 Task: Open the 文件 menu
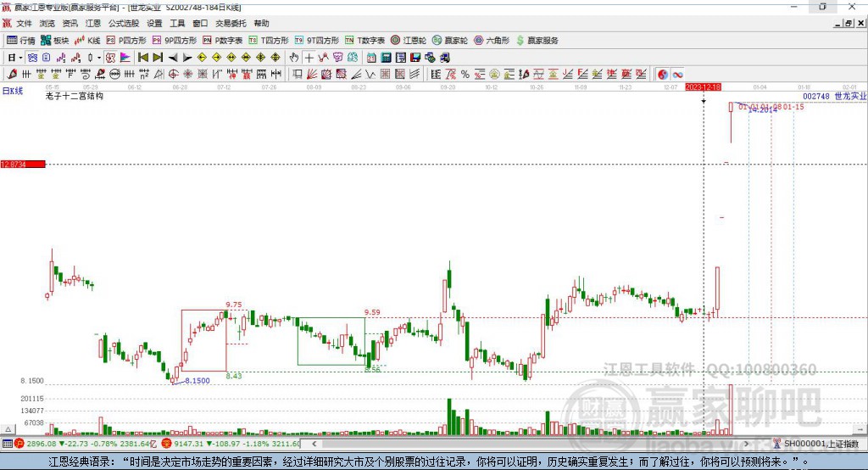[25, 23]
